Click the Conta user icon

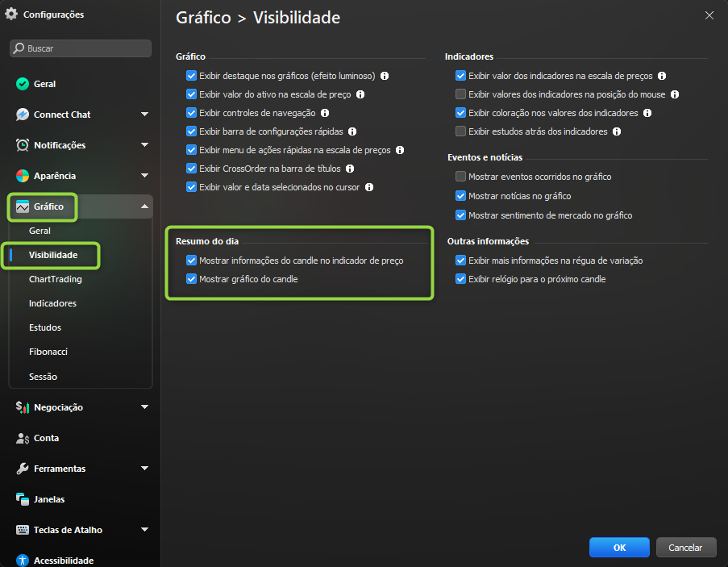click(23, 438)
